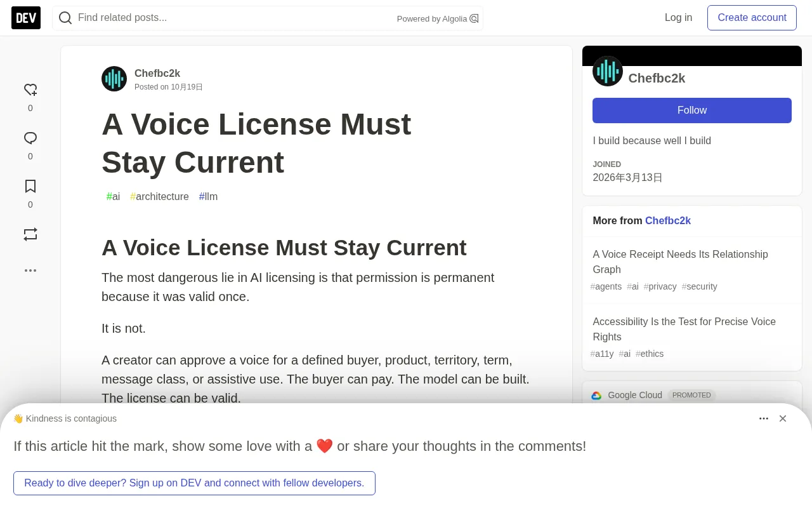The height and width of the screenshot is (508, 812).
Task: Click the Chefbc2k avatar in the profile card
Action: pyautogui.click(x=608, y=71)
